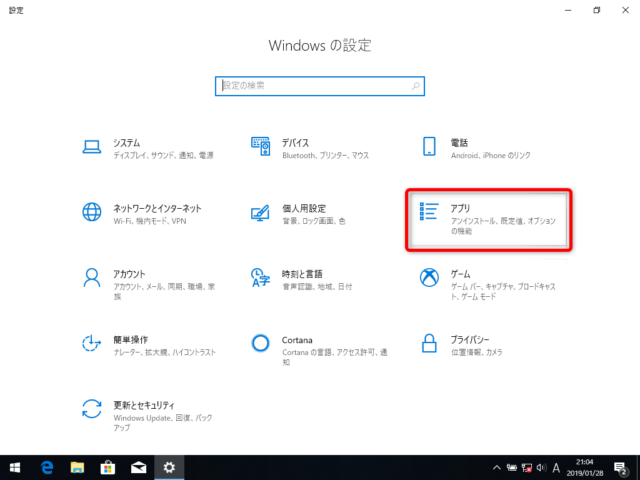The height and width of the screenshot is (480, 640).
Task: Click the magnifier icon in search box
Action: (416, 86)
